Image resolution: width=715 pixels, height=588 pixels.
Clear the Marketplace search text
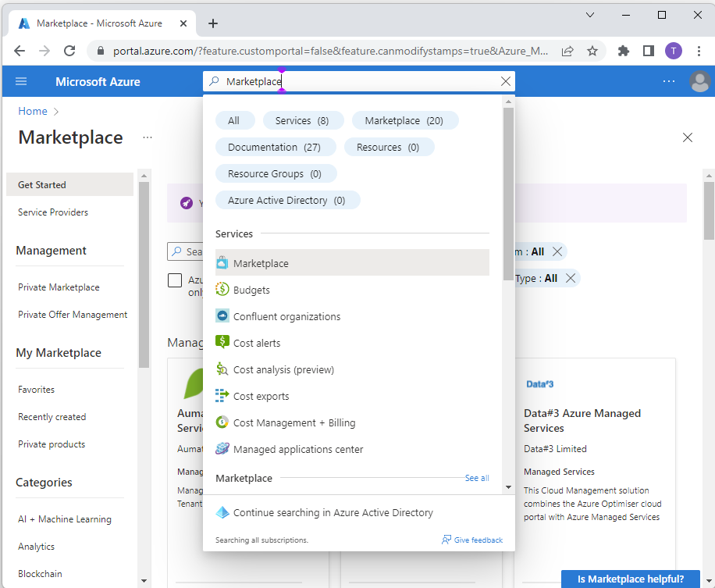505,82
